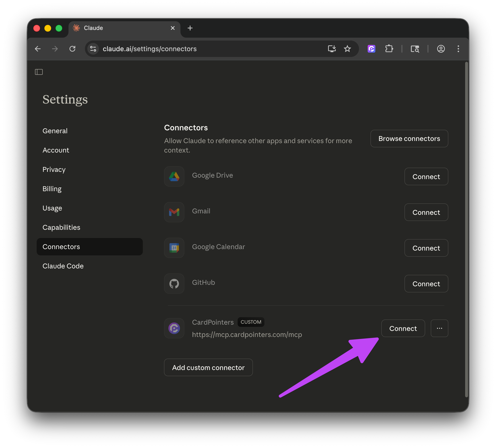Open the Extensions puzzle icon
This screenshot has height=448, width=496.
(389, 49)
